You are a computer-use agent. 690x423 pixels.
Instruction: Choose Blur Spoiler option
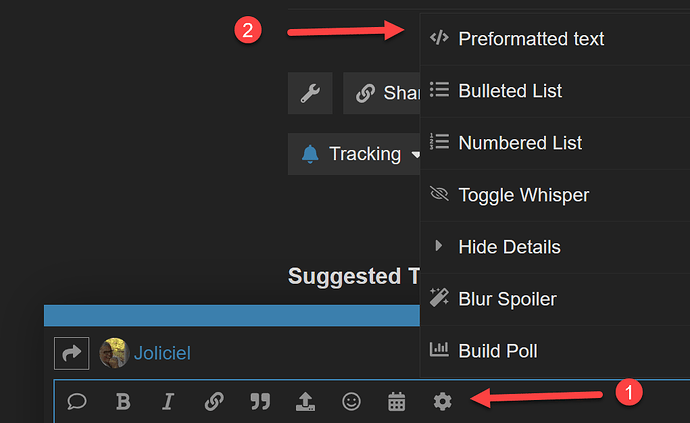click(507, 299)
